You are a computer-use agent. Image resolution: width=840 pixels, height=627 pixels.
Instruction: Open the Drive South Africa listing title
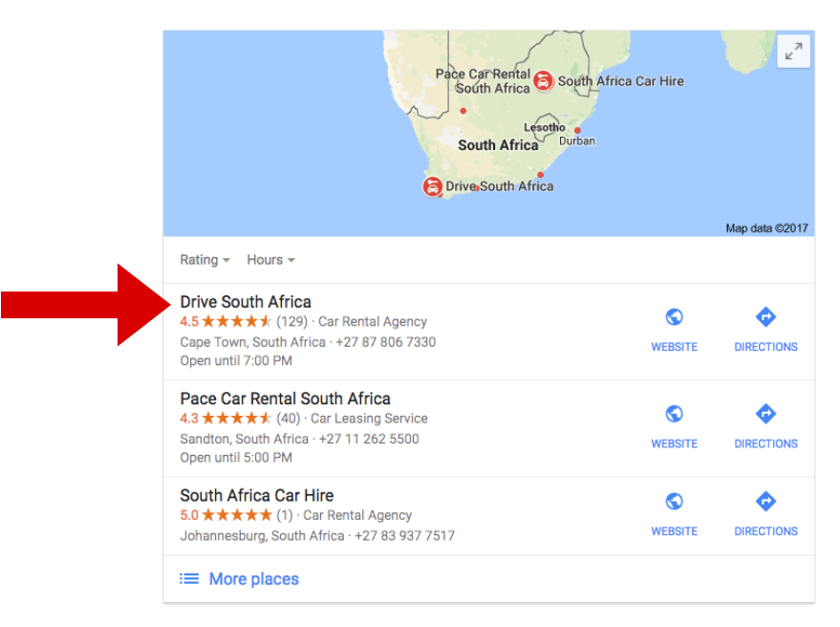(x=246, y=302)
